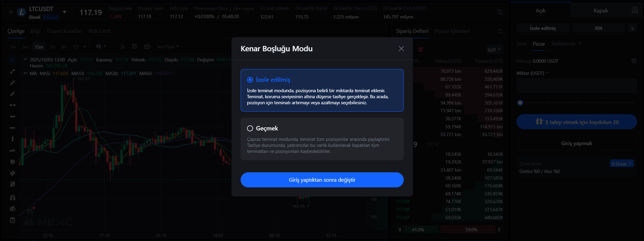Open the chart layout grid icon
Screen dimensions: 644x241
pos(135,47)
